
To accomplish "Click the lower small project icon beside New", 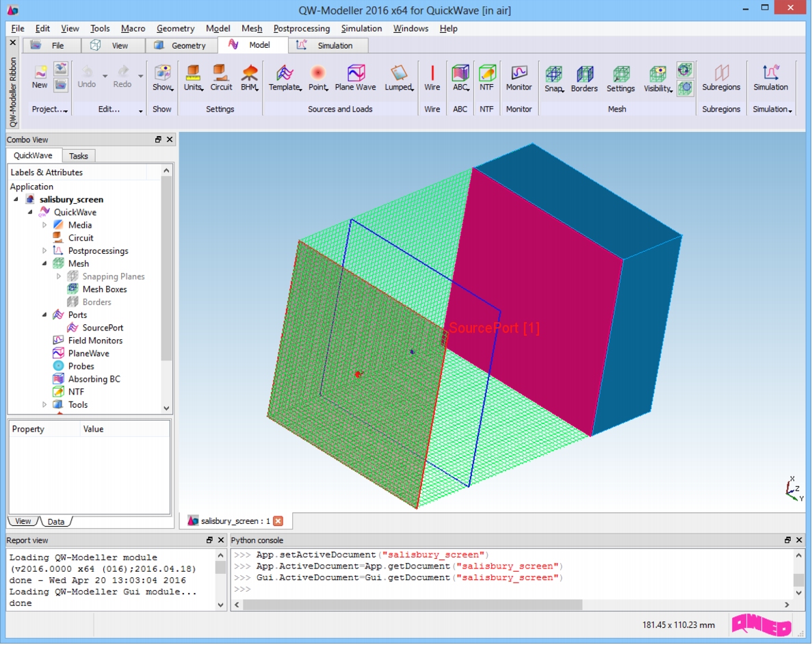I will tap(61, 84).
